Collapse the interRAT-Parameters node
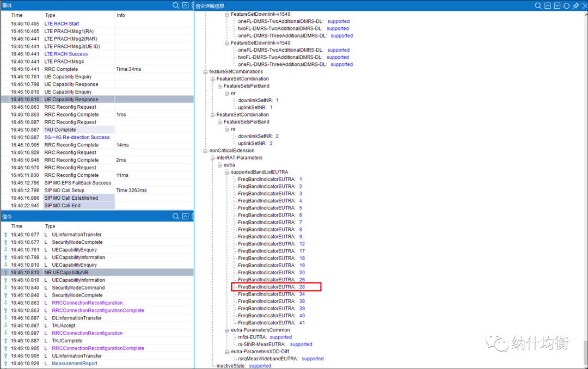This screenshot has height=369, width=588. click(x=213, y=158)
